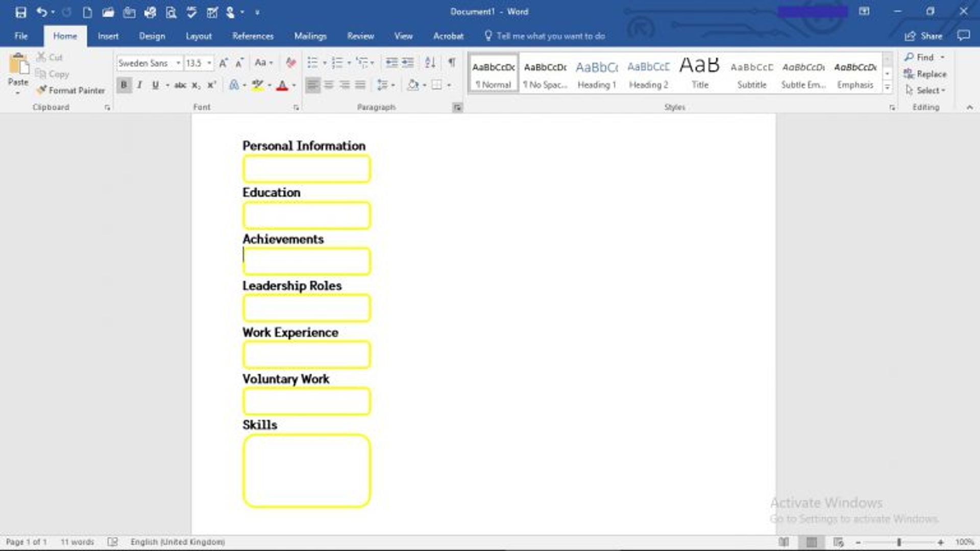
Task: Click inside the Skills input box
Action: point(306,469)
